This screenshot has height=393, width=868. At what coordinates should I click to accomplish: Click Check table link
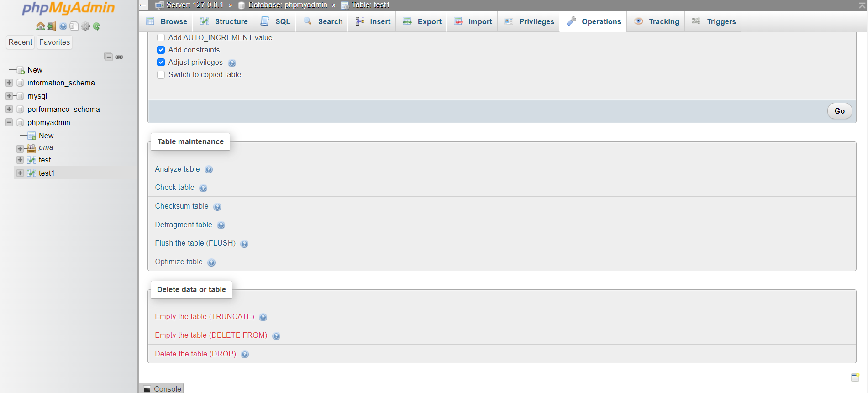[x=174, y=187]
